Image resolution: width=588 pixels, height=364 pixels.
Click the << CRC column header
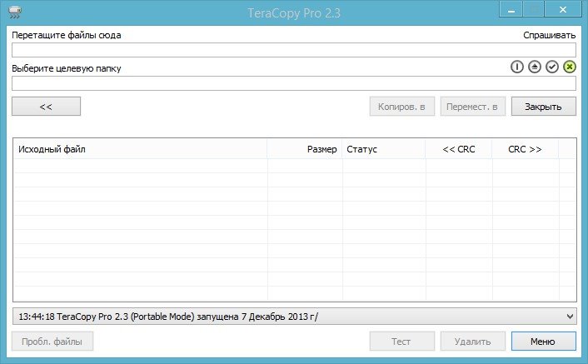pyautogui.click(x=459, y=149)
